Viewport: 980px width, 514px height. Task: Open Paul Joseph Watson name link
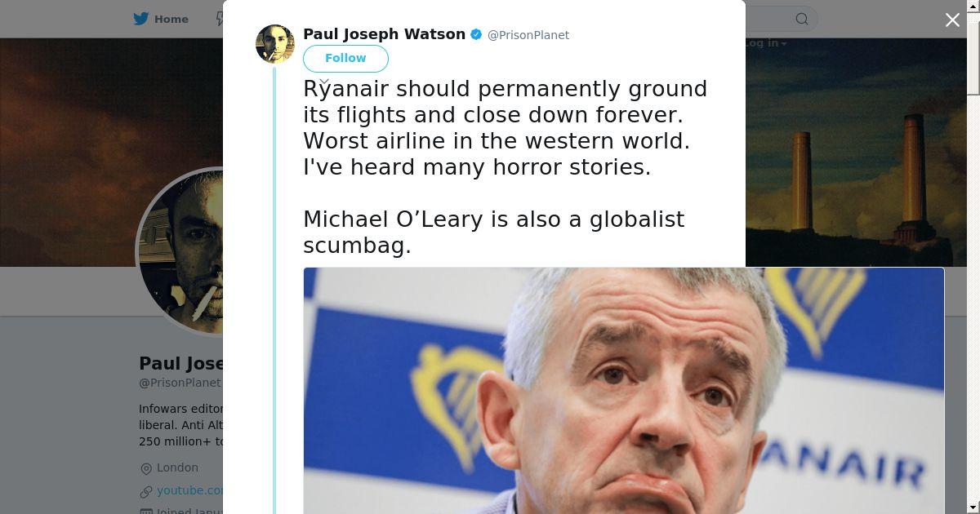point(384,34)
